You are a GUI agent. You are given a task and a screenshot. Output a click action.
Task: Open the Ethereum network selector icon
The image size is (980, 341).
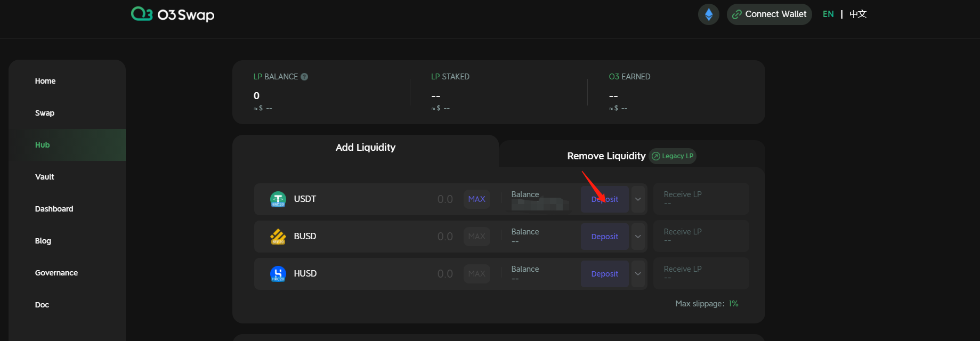point(709,14)
